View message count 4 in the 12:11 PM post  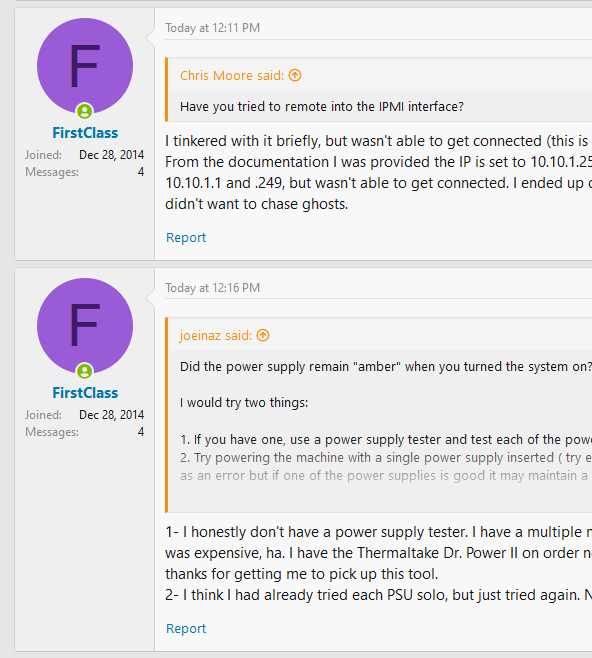point(141,172)
